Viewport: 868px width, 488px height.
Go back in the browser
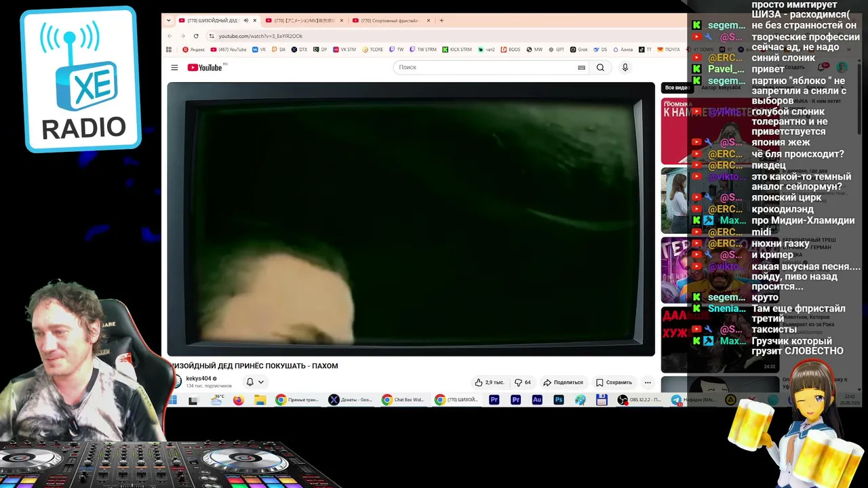(170, 36)
